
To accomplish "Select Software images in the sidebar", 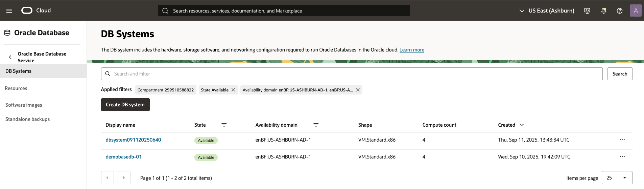I will [24, 105].
